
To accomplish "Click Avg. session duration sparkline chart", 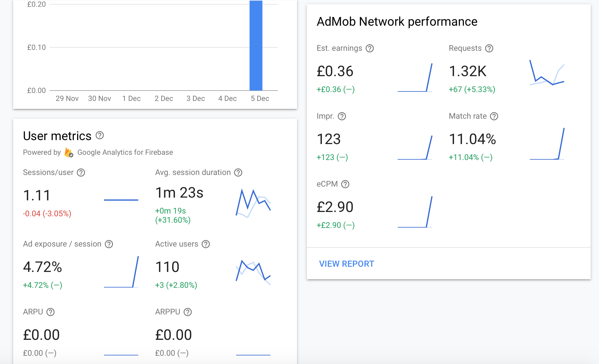I will 253,203.
